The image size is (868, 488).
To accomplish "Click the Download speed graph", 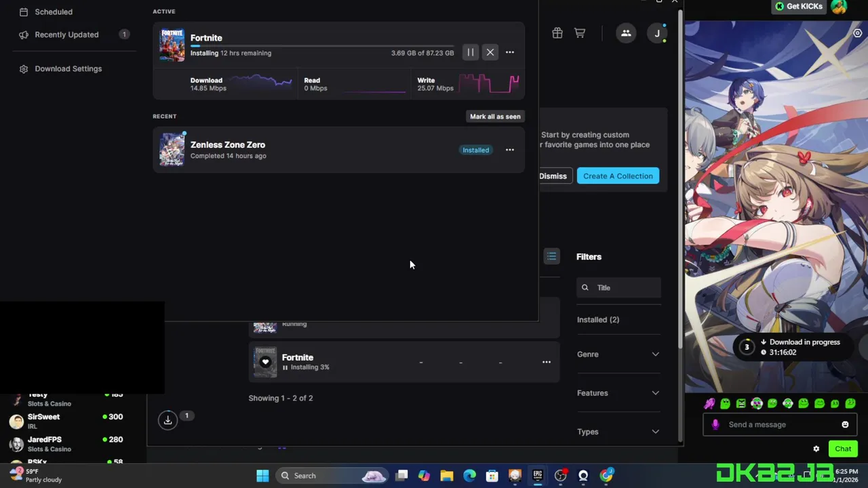I will click(262, 83).
